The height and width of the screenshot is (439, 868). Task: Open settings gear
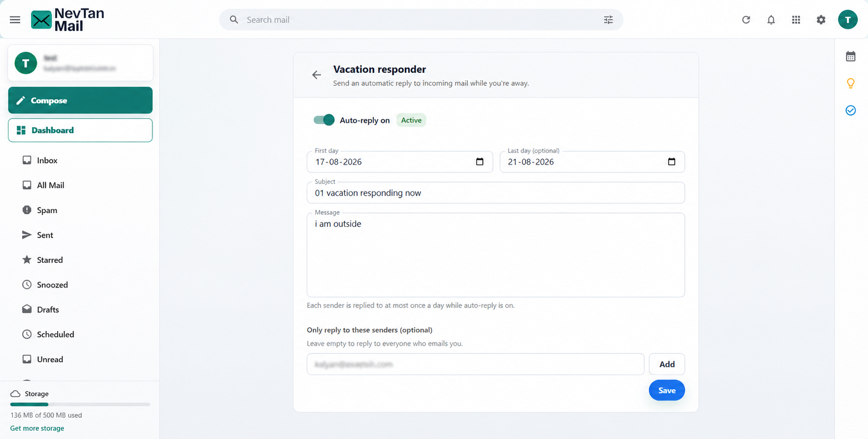tap(821, 20)
